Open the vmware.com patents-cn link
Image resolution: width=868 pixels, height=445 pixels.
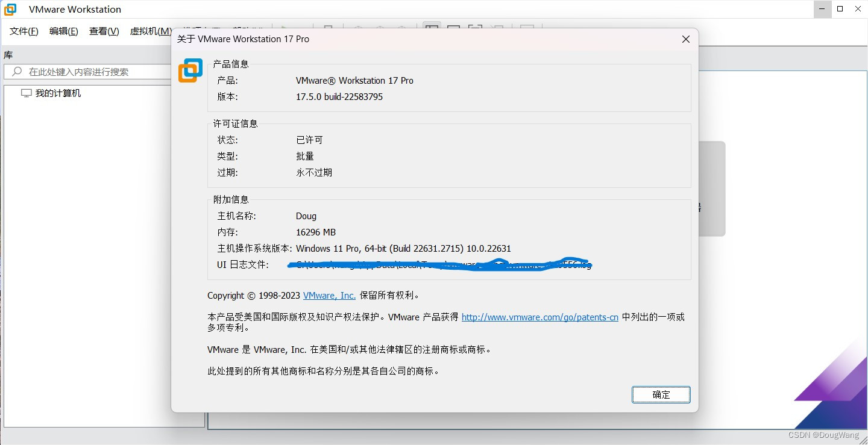coord(540,317)
